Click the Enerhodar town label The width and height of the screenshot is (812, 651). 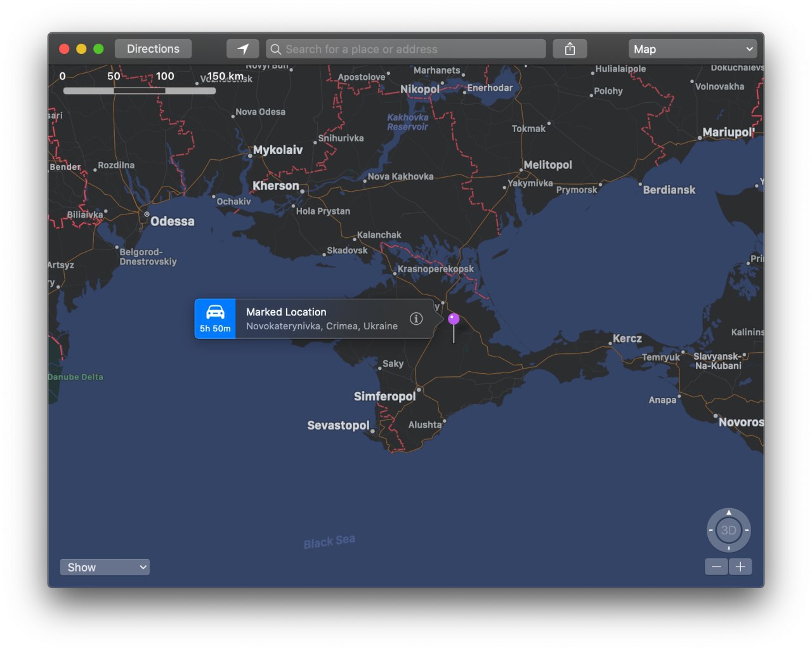point(490,88)
